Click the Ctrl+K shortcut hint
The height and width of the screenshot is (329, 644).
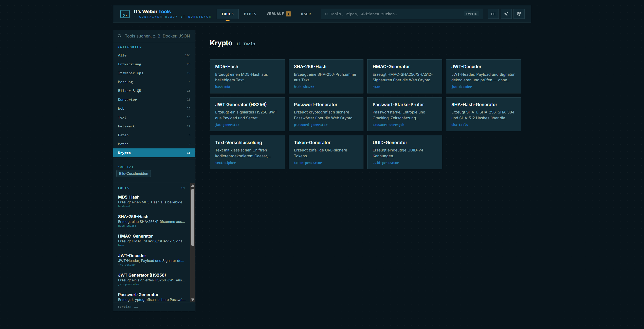coord(471,14)
